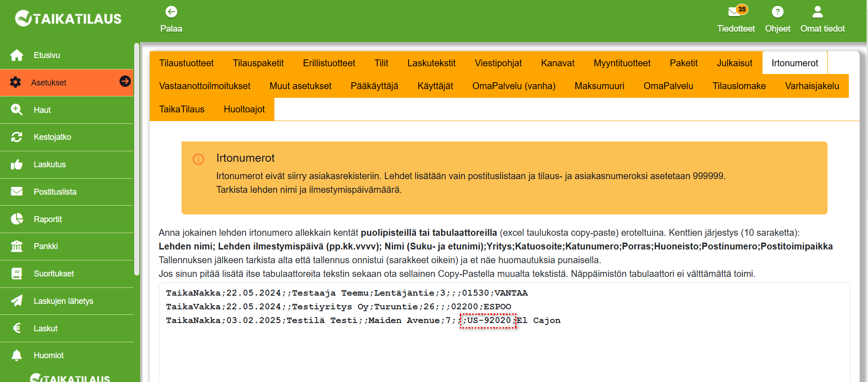
Task: Switch to the Huoltoajot tab
Action: [244, 109]
